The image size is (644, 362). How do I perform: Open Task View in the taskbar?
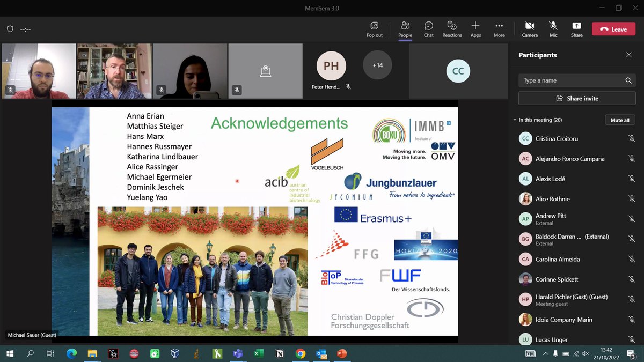[x=50, y=353]
